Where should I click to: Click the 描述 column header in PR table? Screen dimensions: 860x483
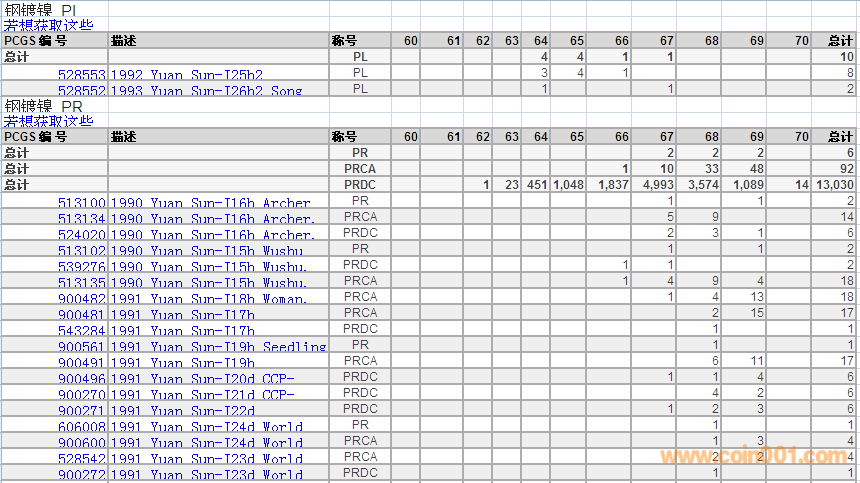click(x=124, y=137)
